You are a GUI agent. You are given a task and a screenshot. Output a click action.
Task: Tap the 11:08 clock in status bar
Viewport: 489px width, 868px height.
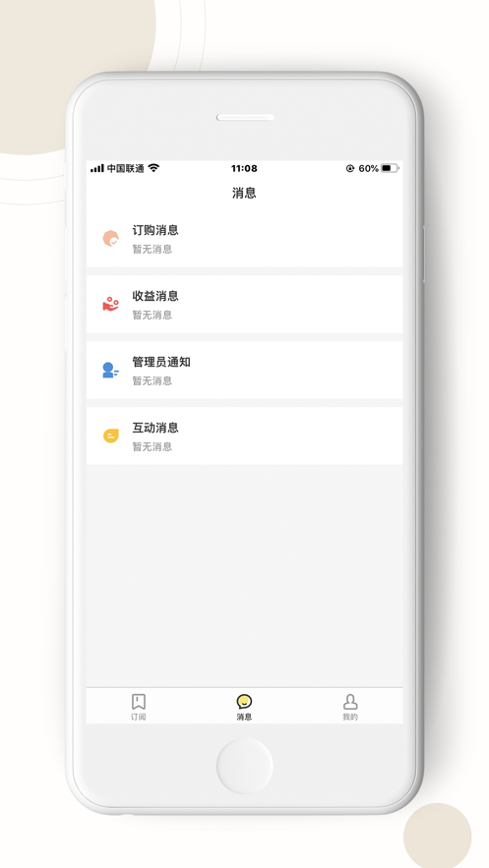(x=244, y=168)
